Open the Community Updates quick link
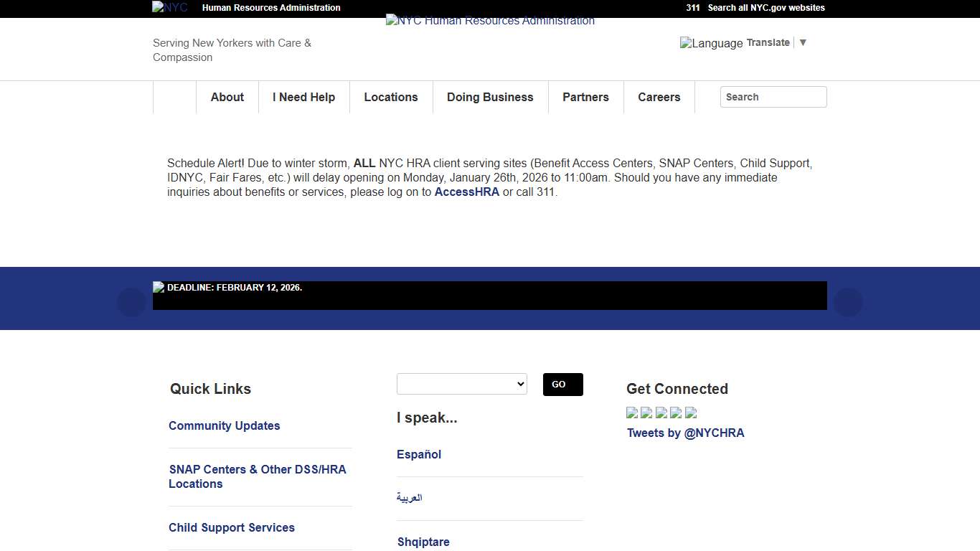 [x=224, y=425]
